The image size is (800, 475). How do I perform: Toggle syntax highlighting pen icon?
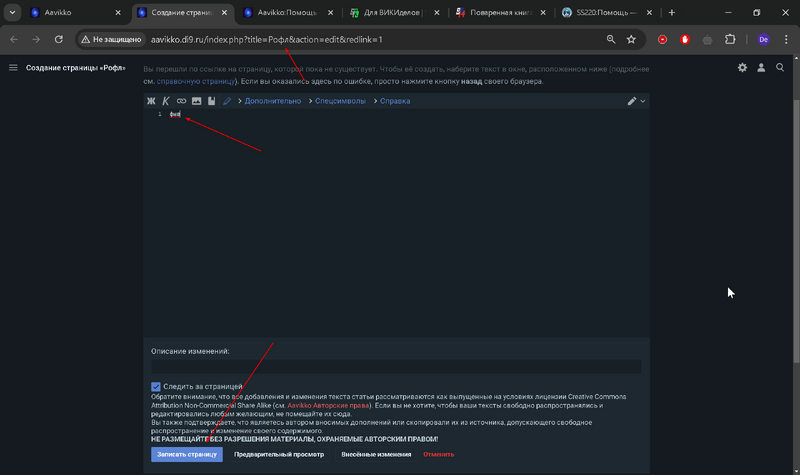tap(227, 101)
